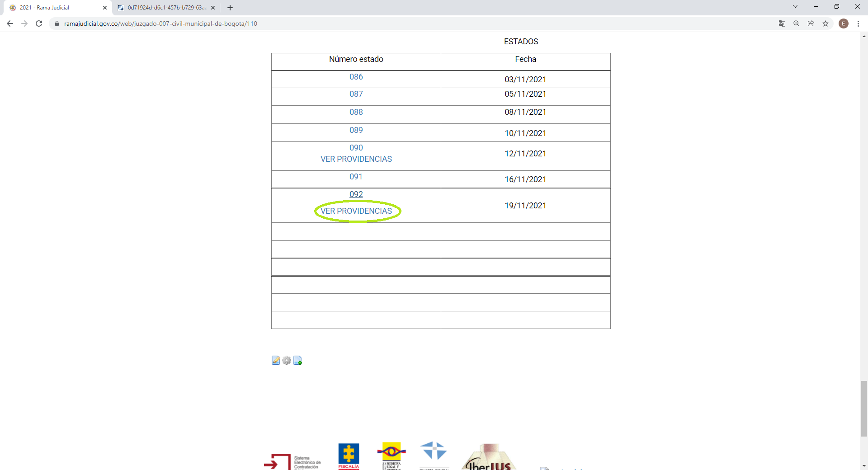Open the profile E avatar menu
The width and height of the screenshot is (868, 470).
(843, 23)
